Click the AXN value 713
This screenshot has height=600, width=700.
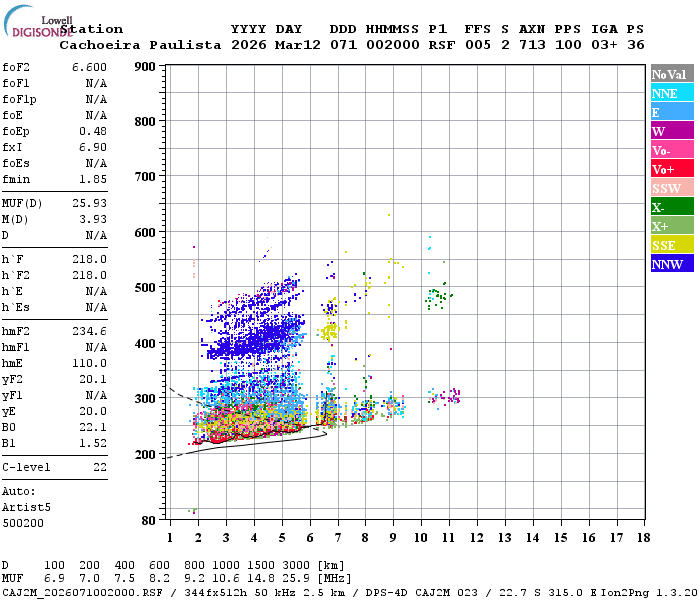pos(532,46)
